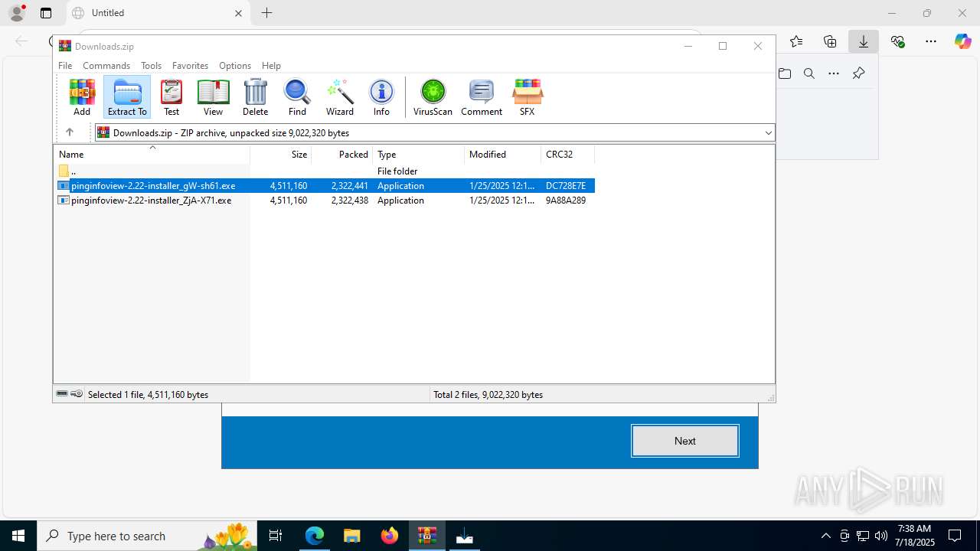Open the View file tool
This screenshot has height=551, width=980.
(213, 97)
